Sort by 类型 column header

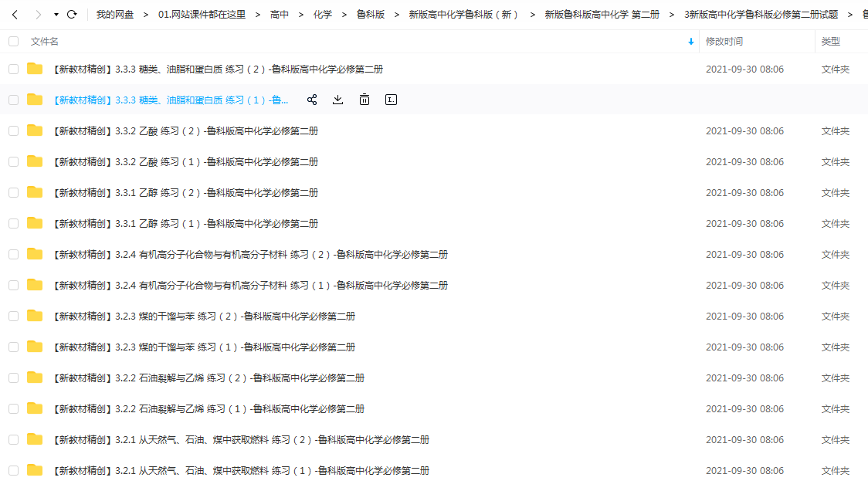click(830, 42)
